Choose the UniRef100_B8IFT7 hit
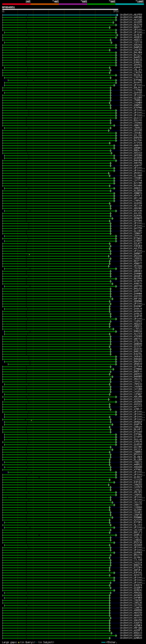 pyautogui.click(x=131, y=261)
